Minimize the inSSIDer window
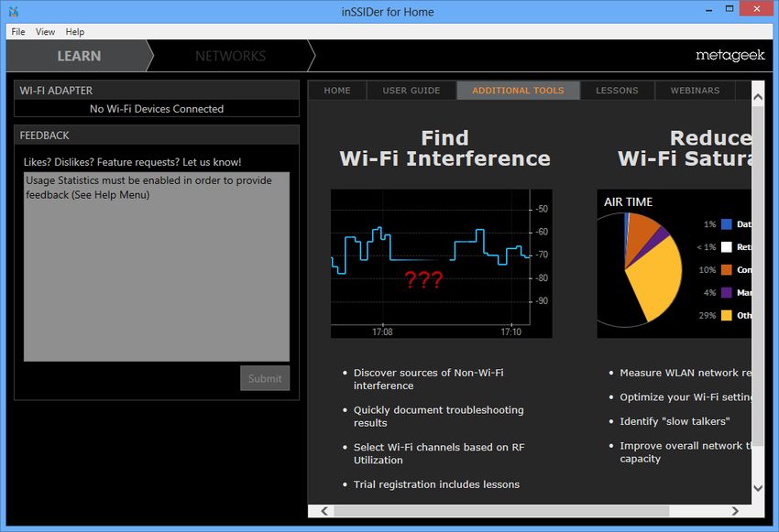Screen dimensions: 779x532 pos(709,9)
